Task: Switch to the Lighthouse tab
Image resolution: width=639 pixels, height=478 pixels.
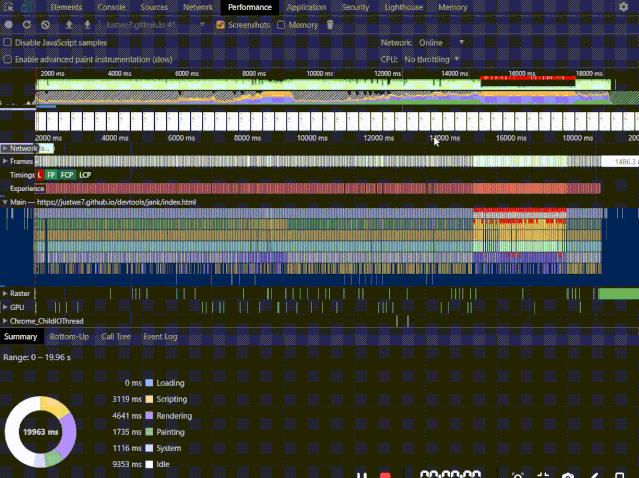Action: 403,7
